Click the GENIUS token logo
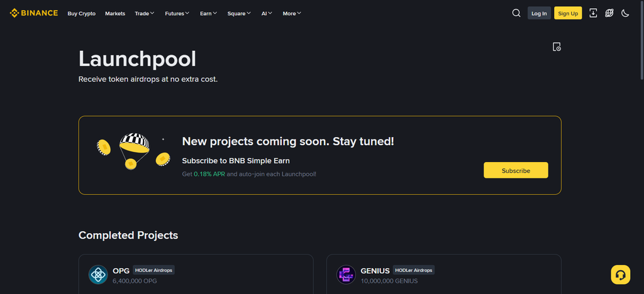 (x=347, y=275)
